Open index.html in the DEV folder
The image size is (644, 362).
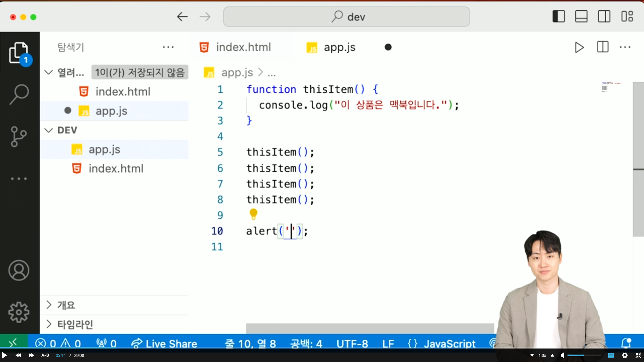click(115, 168)
